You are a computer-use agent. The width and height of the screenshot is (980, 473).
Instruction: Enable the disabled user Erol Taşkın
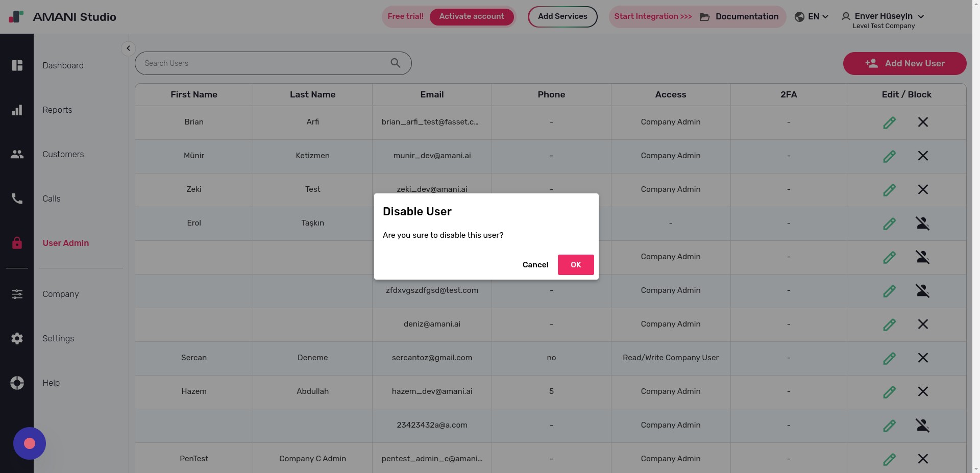[922, 223]
